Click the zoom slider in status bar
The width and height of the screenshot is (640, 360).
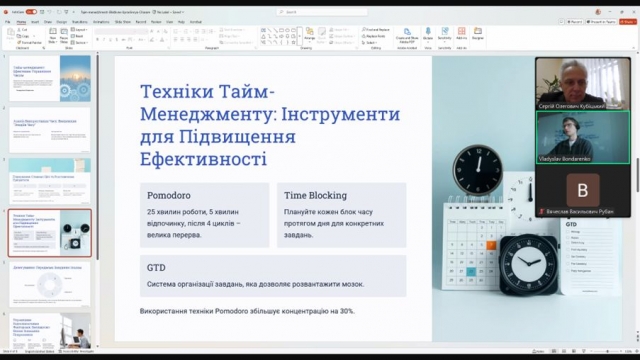607,351
